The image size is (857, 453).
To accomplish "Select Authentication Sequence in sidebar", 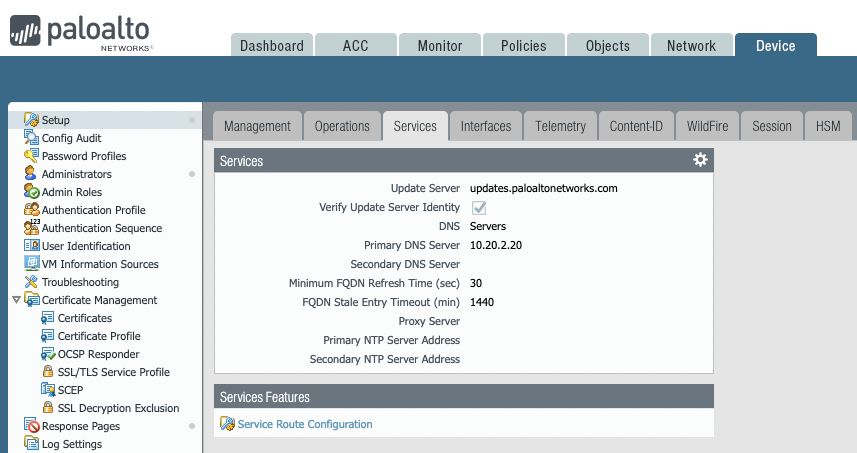I will tap(102, 228).
